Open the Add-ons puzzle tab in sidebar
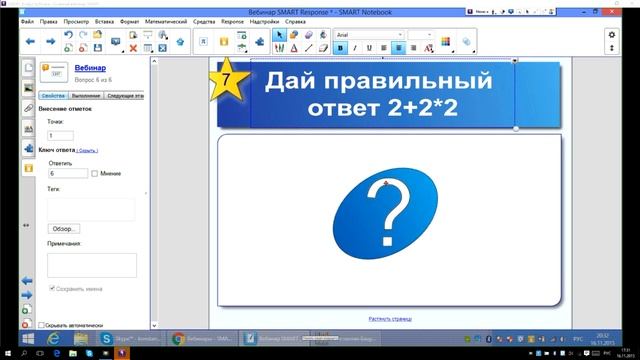 click(28, 148)
